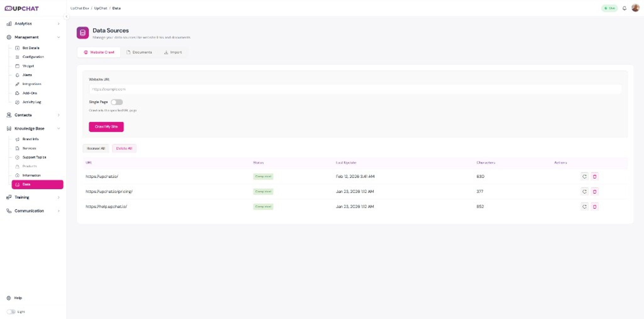Delete the https://upchat.io/ row
Viewport: 644px width, 319px height.
point(595,176)
